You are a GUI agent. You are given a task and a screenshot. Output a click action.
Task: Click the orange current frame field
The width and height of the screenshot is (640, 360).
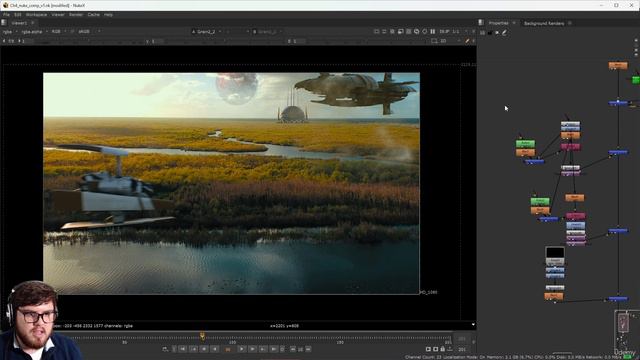(228, 349)
